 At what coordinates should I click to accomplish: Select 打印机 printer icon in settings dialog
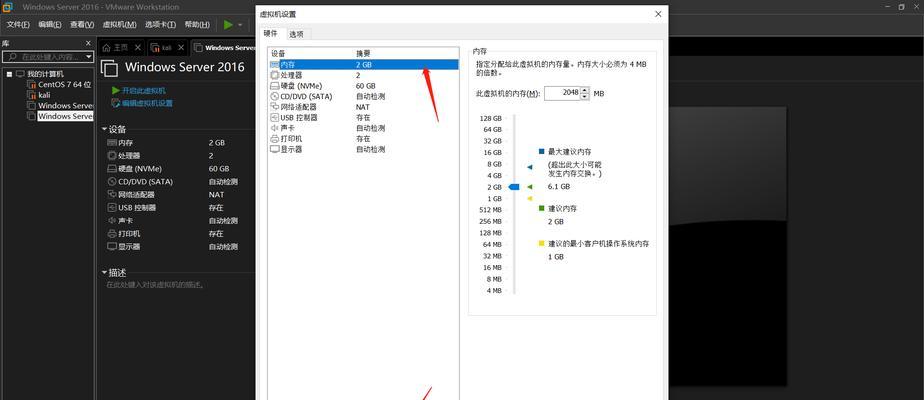(x=274, y=139)
